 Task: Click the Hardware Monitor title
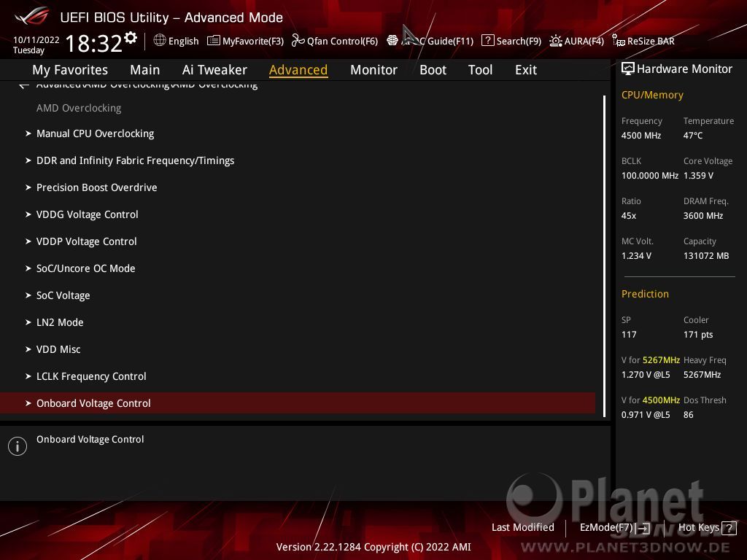(684, 69)
